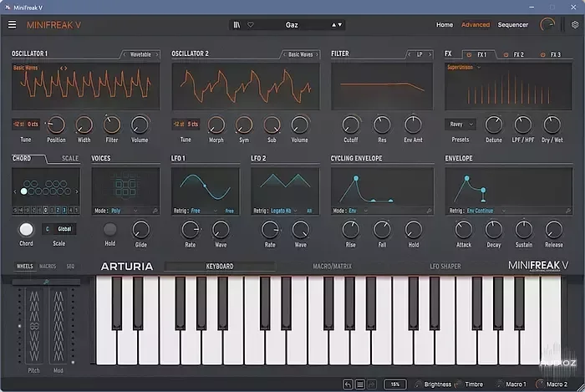Click the Pitch wheel strip
This screenshot has height=392, width=585.
[34, 326]
